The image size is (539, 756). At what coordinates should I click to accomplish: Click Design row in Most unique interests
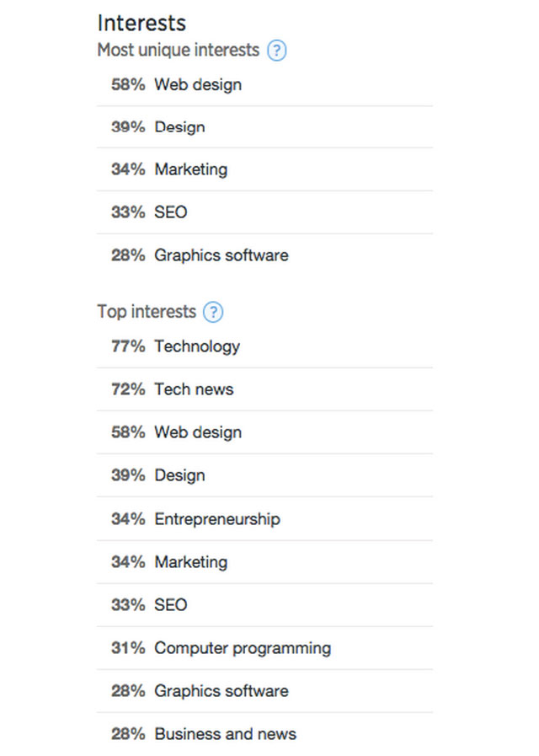(x=179, y=127)
